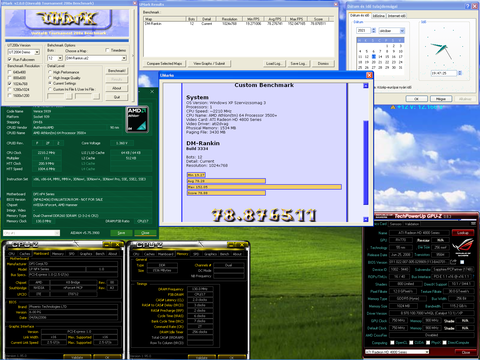Open the Bots count dropdown

60,58
